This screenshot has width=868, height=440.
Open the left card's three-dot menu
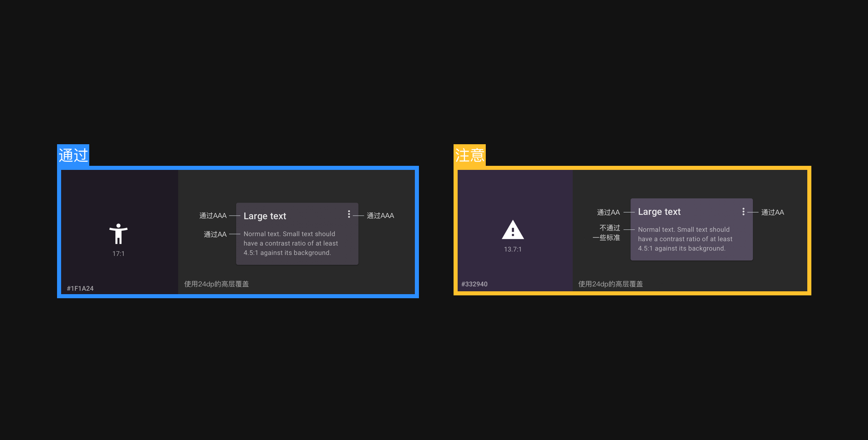(x=349, y=214)
